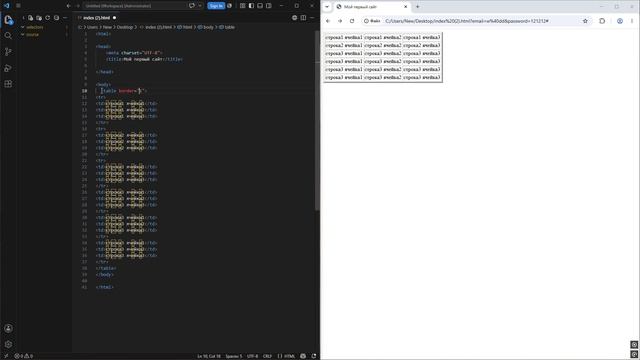Click the New File icon in Explorer
Viewport: 640px width, 360px height.
(31, 18)
